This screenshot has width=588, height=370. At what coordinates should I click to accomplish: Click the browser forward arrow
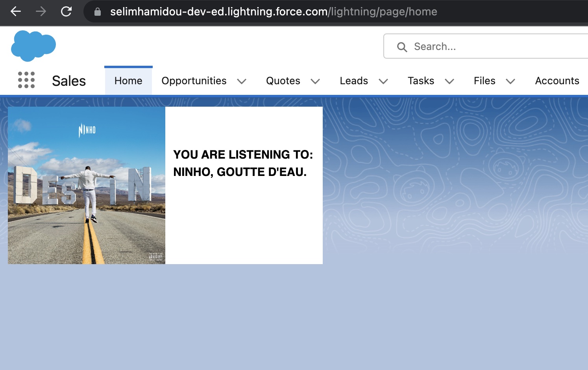tap(41, 11)
